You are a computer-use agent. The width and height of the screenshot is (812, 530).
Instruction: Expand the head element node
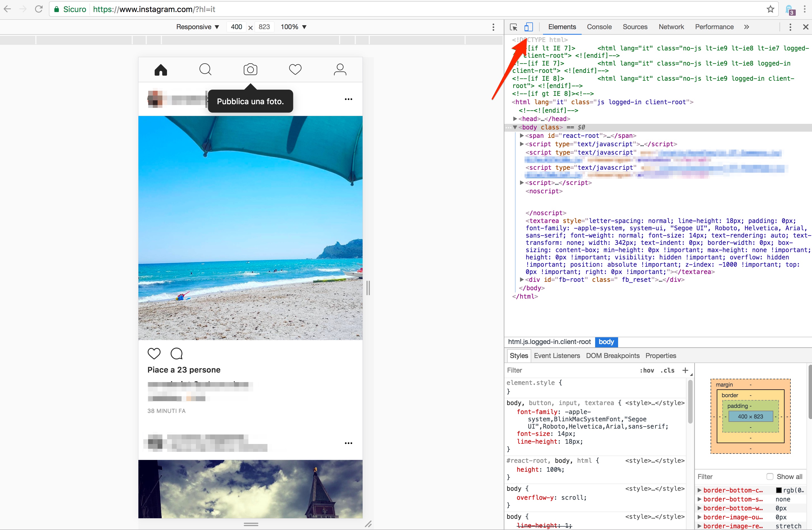click(515, 119)
